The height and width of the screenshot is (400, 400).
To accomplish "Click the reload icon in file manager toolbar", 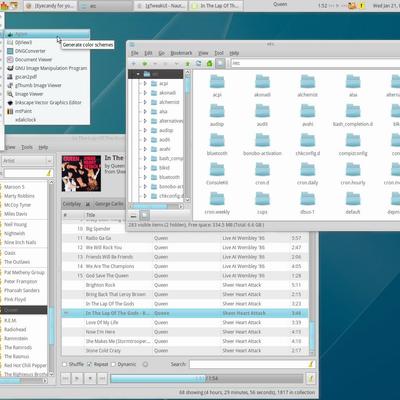I will pos(198,63).
